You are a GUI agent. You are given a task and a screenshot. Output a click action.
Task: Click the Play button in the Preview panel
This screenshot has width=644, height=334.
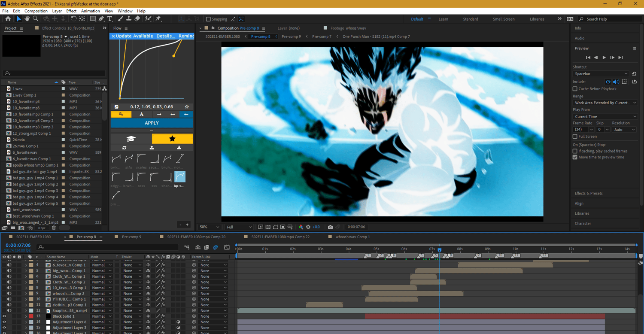click(x=604, y=57)
